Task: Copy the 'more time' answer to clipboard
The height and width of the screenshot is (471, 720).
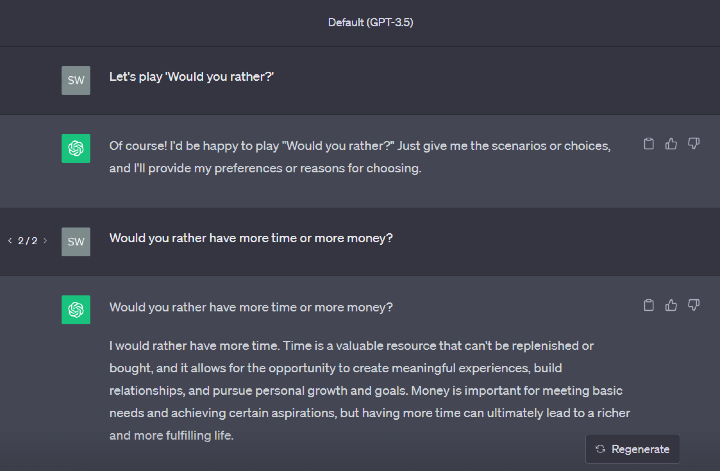Action: (648, 305)
